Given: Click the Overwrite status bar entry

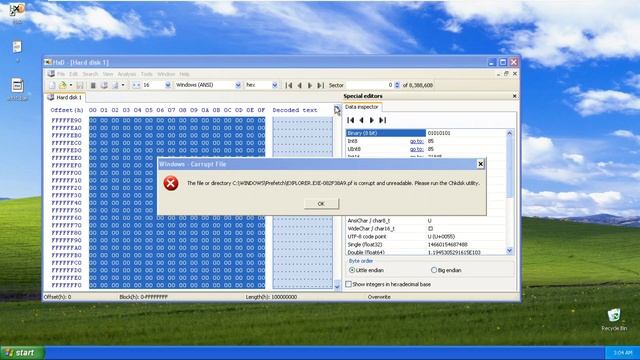Looking at the screenshot, I should tap(379, 297).
